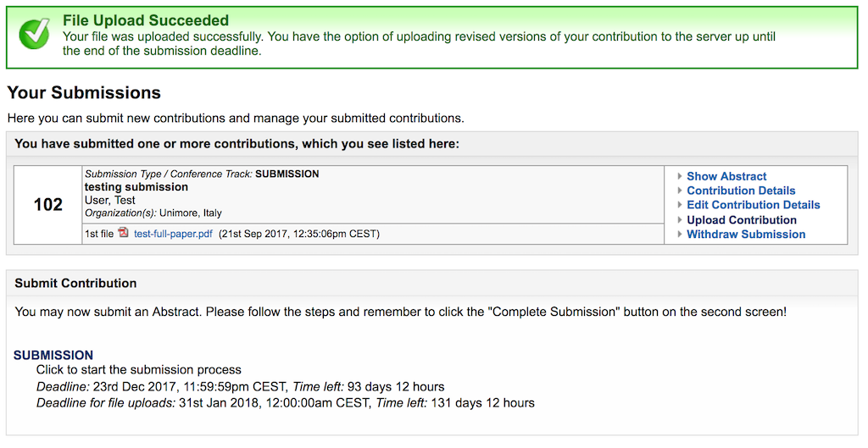Image resolution: width=868 pixels, height=448 pixels.
Task: Click the arrow before Edit Contribution Details
Action: click(x=680, y=205)
